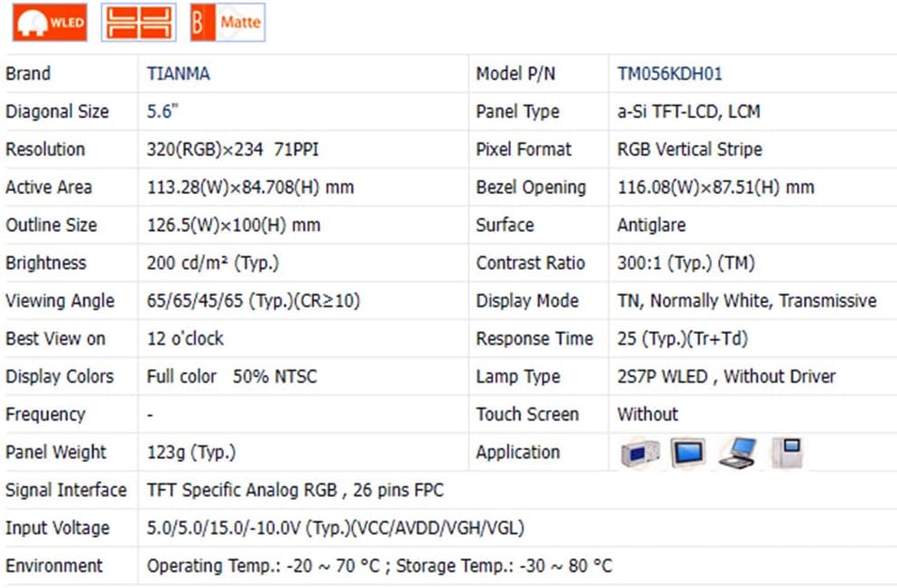897x588 pixels.
Task: Click the Display Colors label
Action: click(x=60, y=377)
